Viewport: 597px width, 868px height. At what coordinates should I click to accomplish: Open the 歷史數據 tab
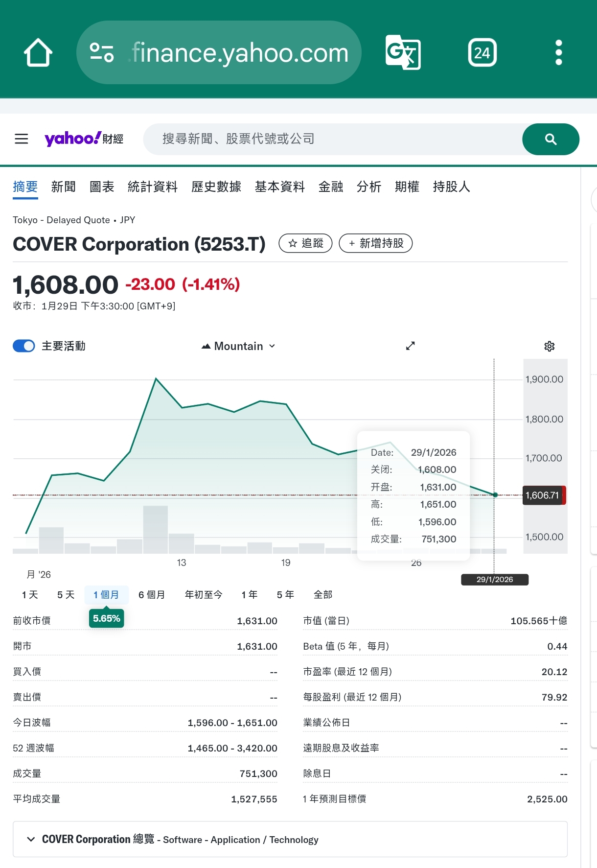pos(216,187)
